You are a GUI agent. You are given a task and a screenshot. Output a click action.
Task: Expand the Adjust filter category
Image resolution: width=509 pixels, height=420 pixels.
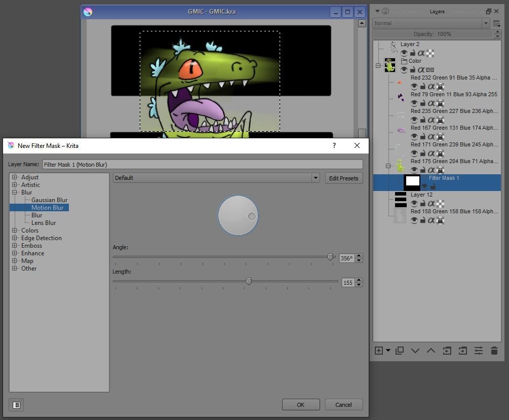(x=14, y=177)
